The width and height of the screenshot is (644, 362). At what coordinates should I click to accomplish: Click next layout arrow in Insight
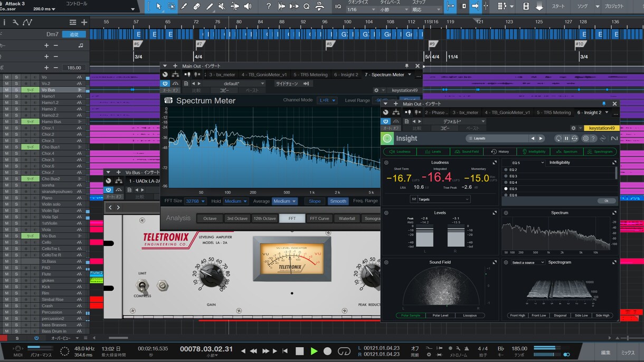540,138
